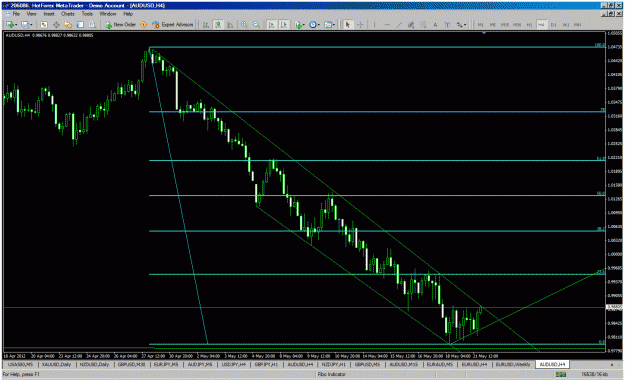Toggle chart shift from right border
The width and height of the screenshot is (625, 380).
[284, 25]
